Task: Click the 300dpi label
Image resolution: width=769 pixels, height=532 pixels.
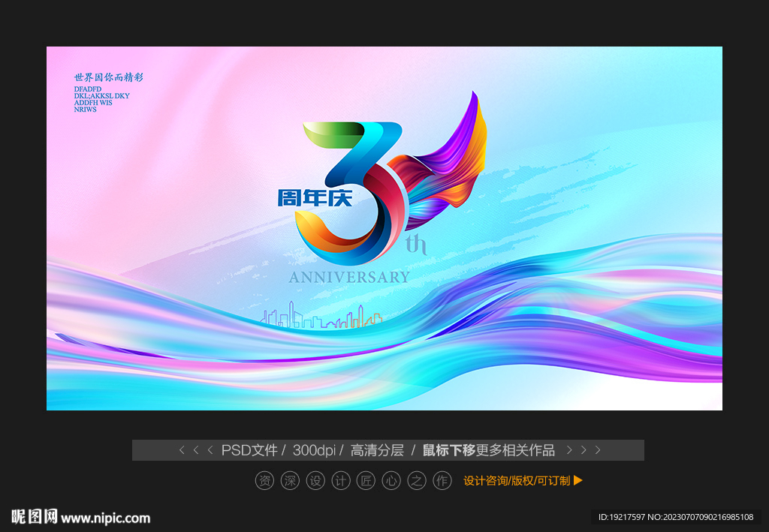Action: (x=314, y=450)
